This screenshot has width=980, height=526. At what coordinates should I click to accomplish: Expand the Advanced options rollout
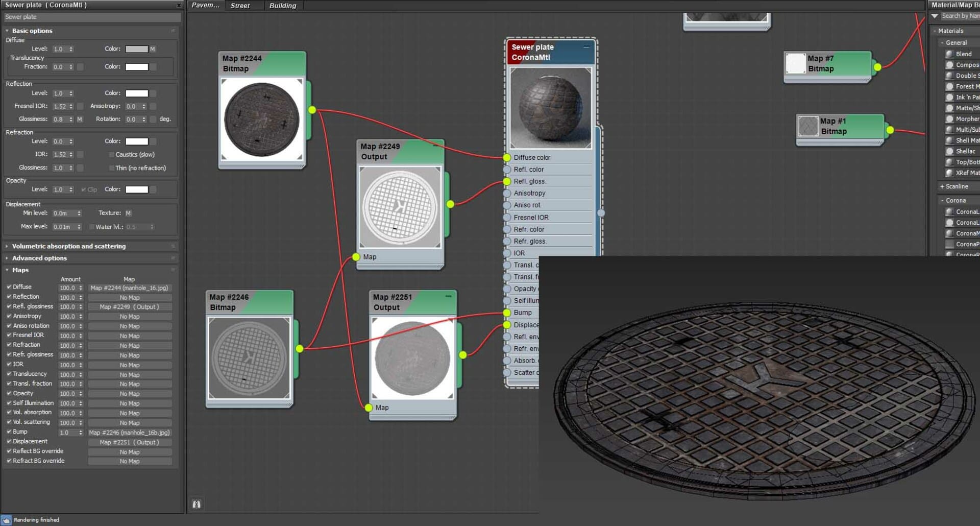pos(39,258)
